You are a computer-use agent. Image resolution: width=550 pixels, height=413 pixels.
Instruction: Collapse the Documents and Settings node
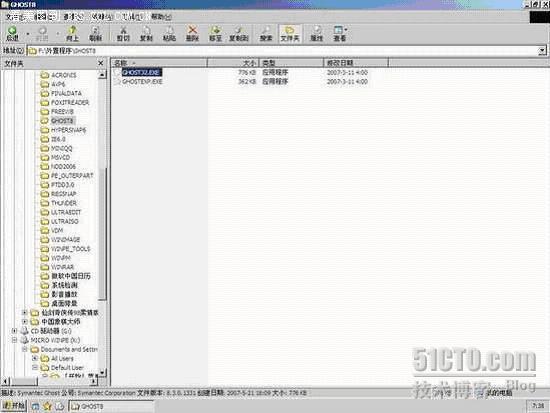(25, 349)
